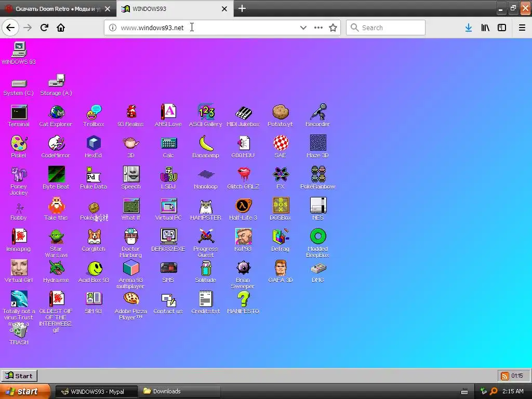Click the browser Search field
Image resolution: width=532 pixels, height=399 pixels.
386,28
